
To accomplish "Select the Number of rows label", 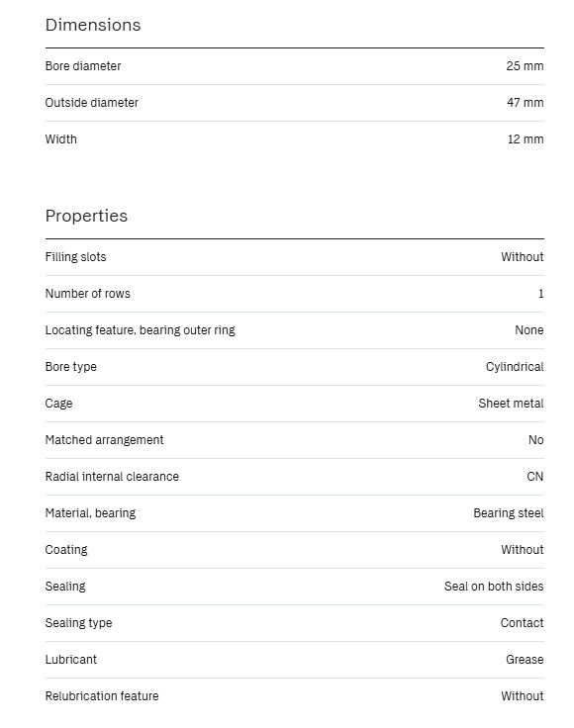I will click(88, 294).
